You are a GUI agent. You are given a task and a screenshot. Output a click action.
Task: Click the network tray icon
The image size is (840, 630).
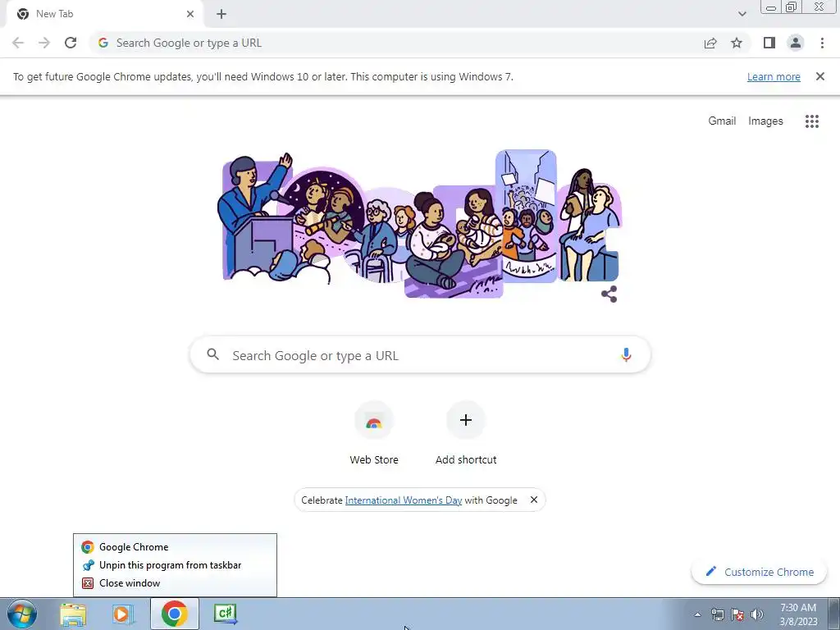coord(717,615)
